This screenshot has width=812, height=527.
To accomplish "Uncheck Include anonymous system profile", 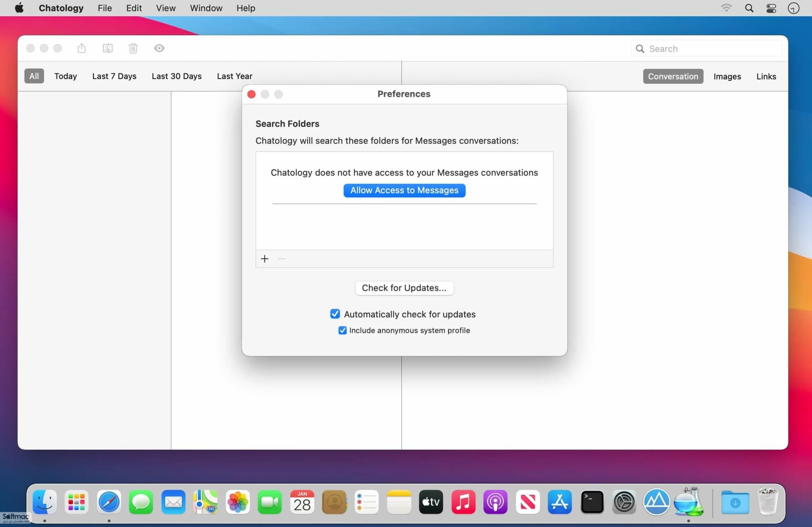I will pos(343,330).
